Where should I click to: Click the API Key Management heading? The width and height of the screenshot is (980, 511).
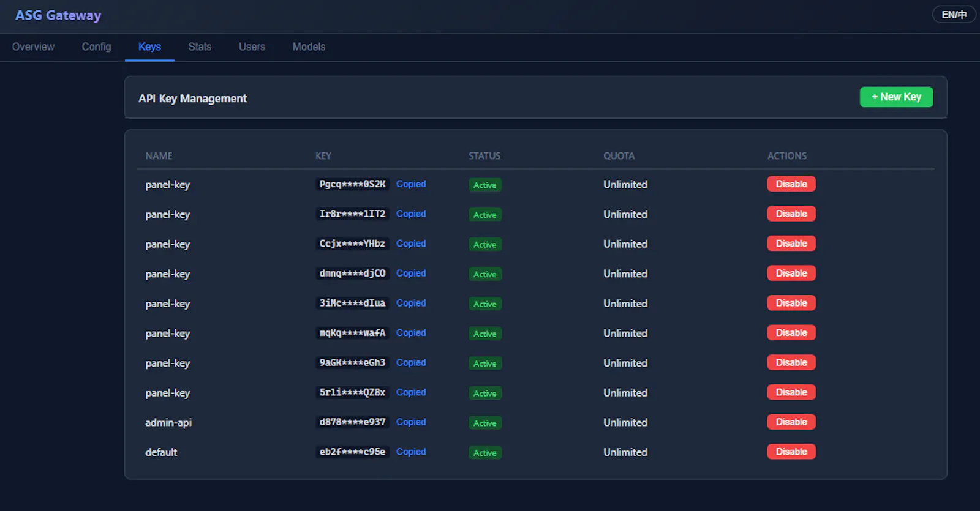(x=192, y=99)
